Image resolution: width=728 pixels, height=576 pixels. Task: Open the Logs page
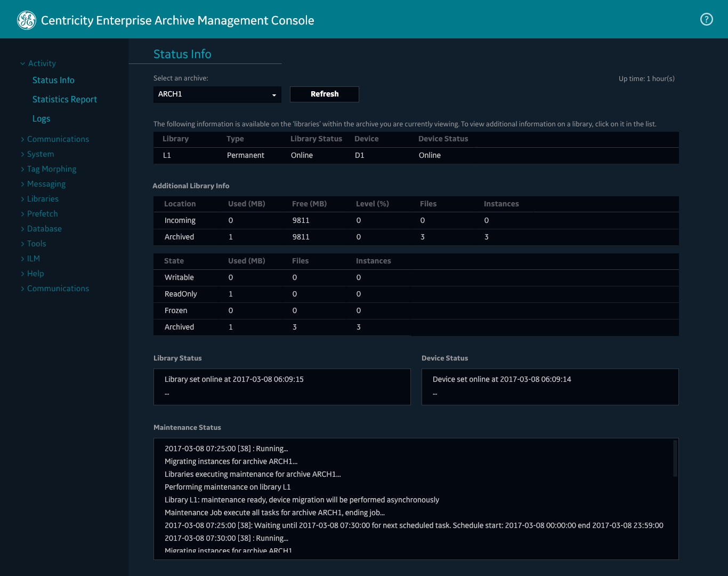point(41,118)
